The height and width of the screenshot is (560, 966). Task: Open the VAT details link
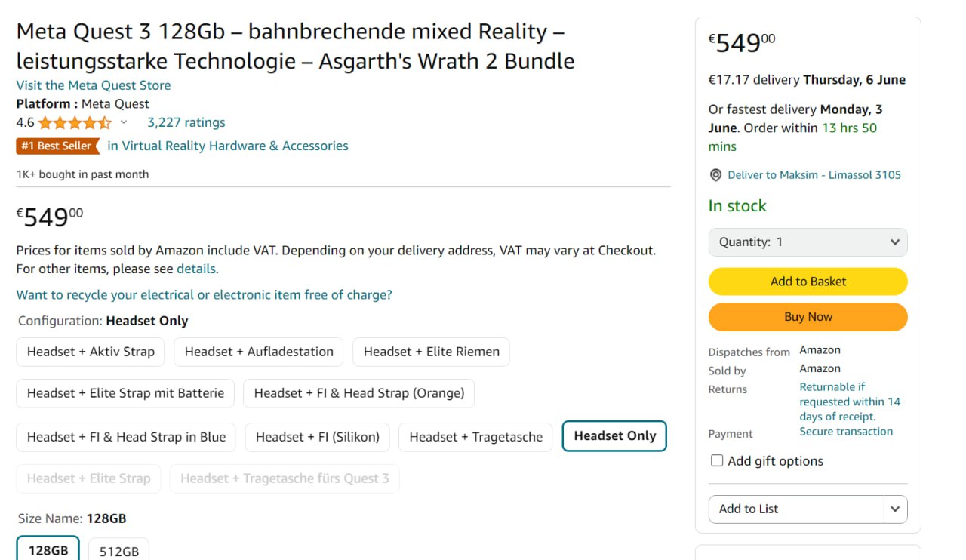[196, 269]
